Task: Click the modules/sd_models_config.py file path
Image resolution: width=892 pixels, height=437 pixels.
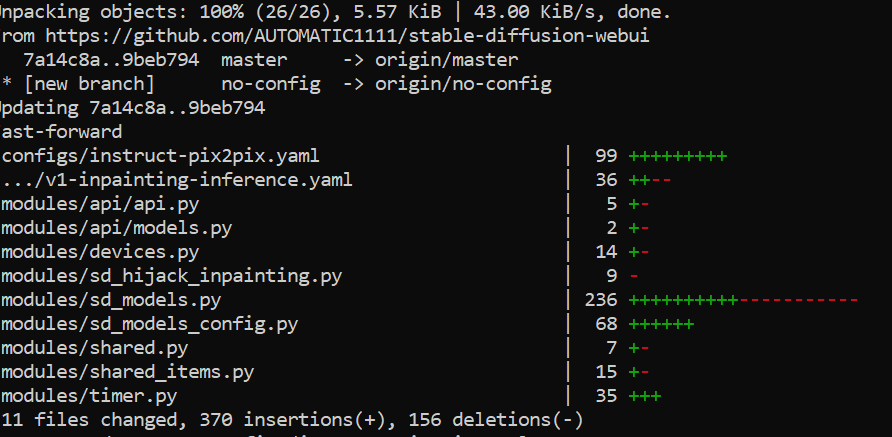Action: [150, 324]
